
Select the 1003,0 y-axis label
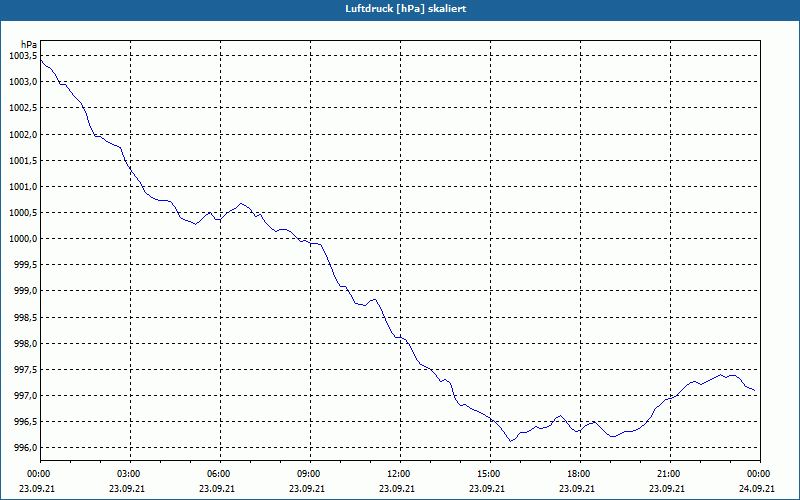(23, 82)
